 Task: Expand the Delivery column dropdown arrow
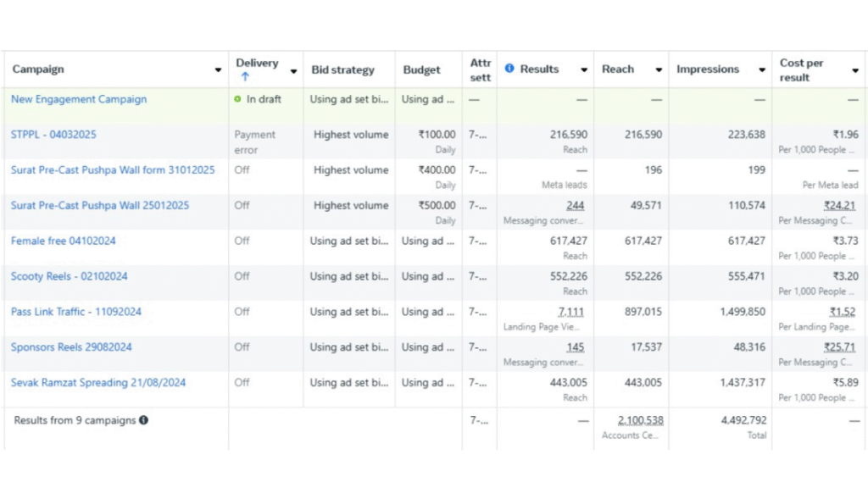coord(293,70)
